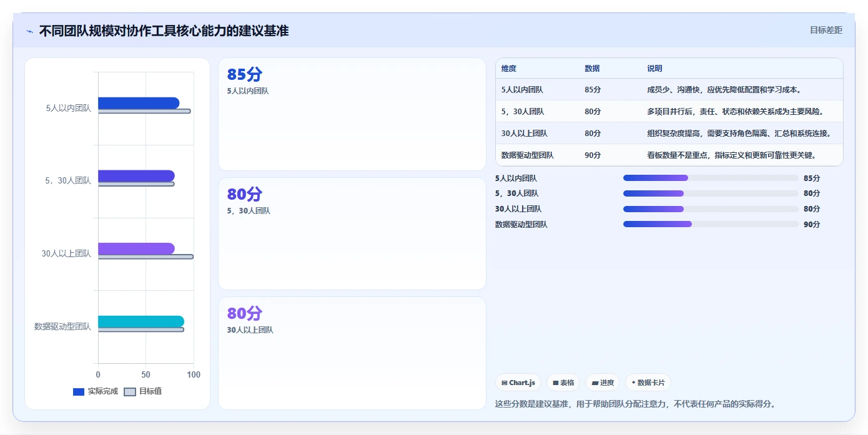The height and width of the screenshot is (435, 868).
Task: Click the 数据卡片 chip
Action: pos(648,383)
